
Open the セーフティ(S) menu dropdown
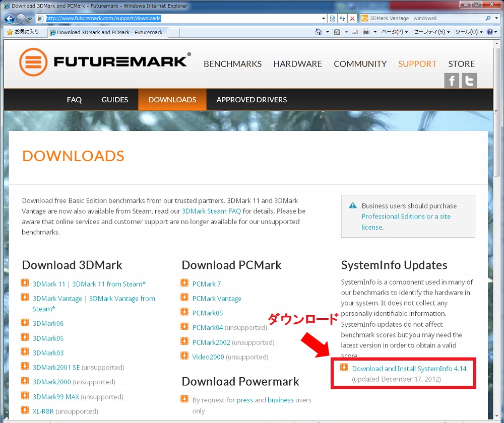point(432,32)
